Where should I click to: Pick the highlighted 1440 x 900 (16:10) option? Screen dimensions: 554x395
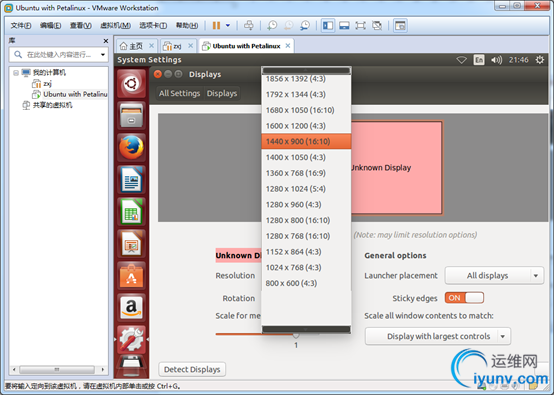tap(306, 141)
